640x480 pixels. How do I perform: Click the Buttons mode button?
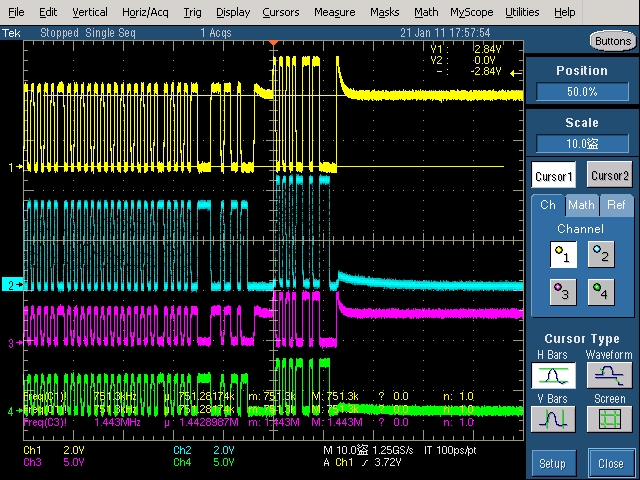click(613, 41)
